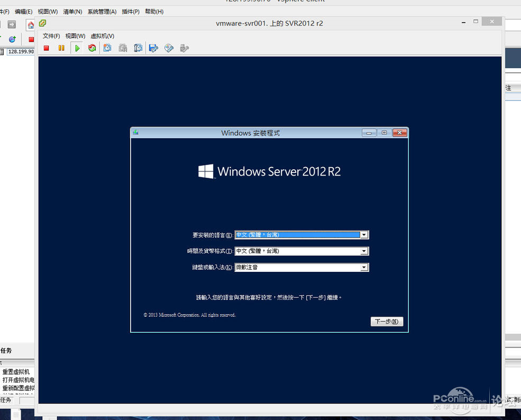Select the 128.199.90 host in the inventory
The width and height of the screenshot is (521, 420).
(21, 51)
